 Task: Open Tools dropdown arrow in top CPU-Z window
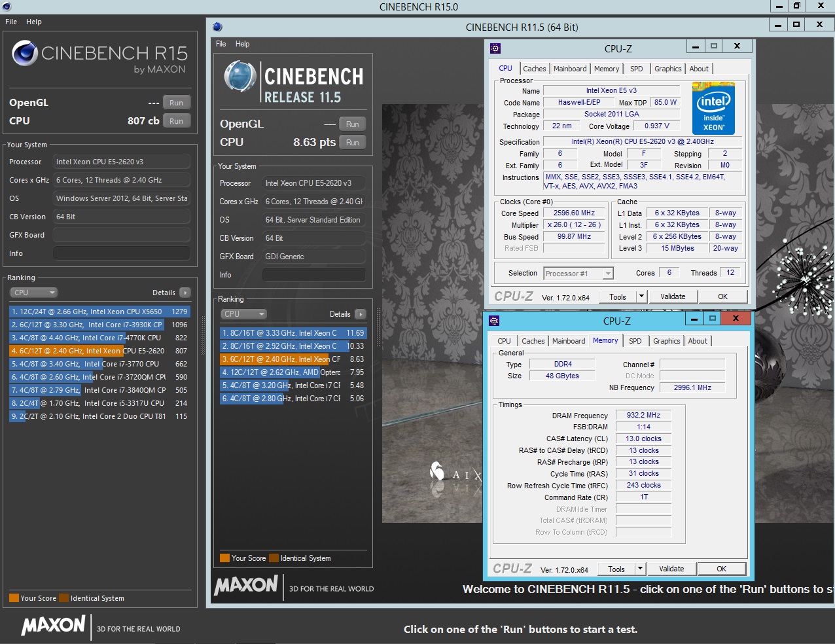point(641,296)
